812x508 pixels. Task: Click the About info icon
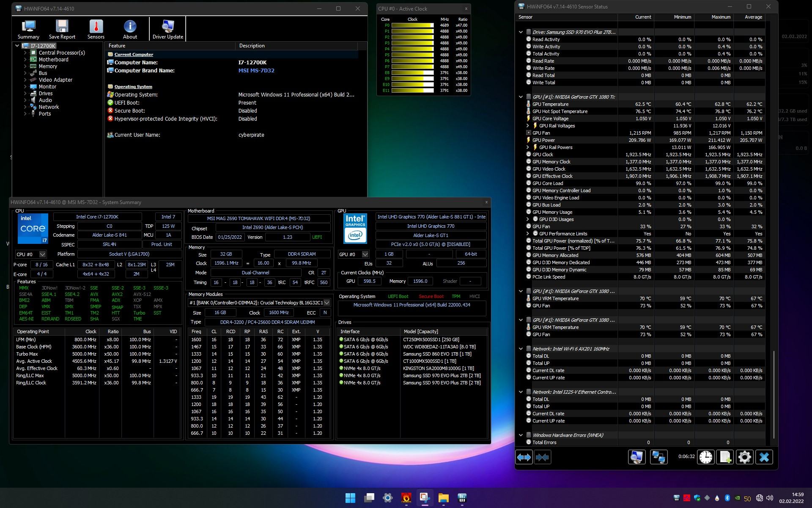coord(130,29)
